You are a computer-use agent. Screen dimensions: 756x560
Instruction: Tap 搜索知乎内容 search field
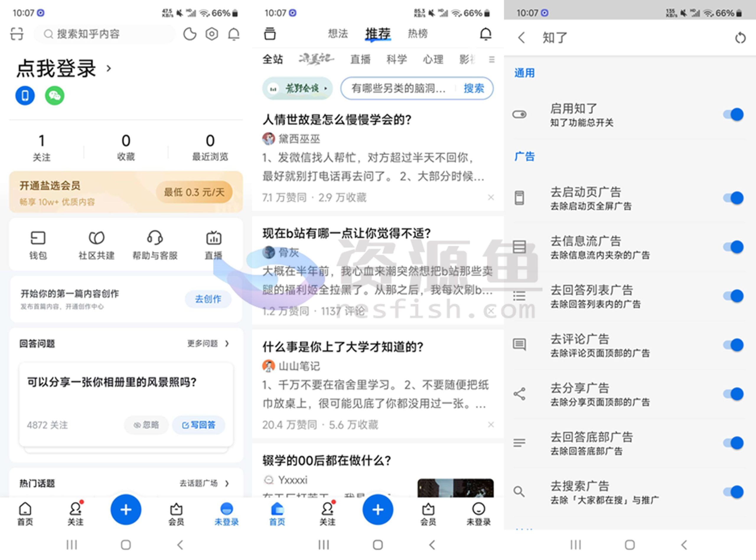click(104, 34)
